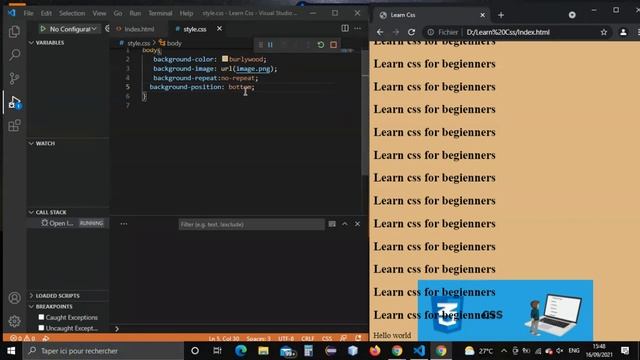Pause the debug session
The image size is (640, 360).
point(270,44)
